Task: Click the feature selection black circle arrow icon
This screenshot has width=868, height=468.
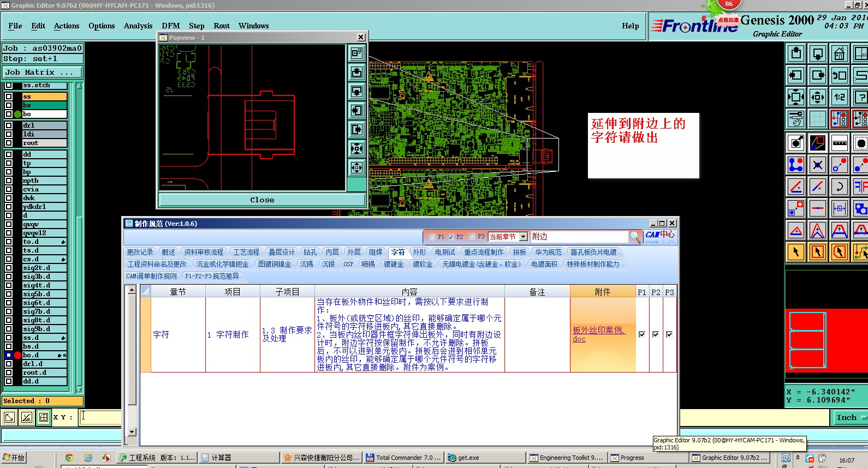Action: point(796,143)
